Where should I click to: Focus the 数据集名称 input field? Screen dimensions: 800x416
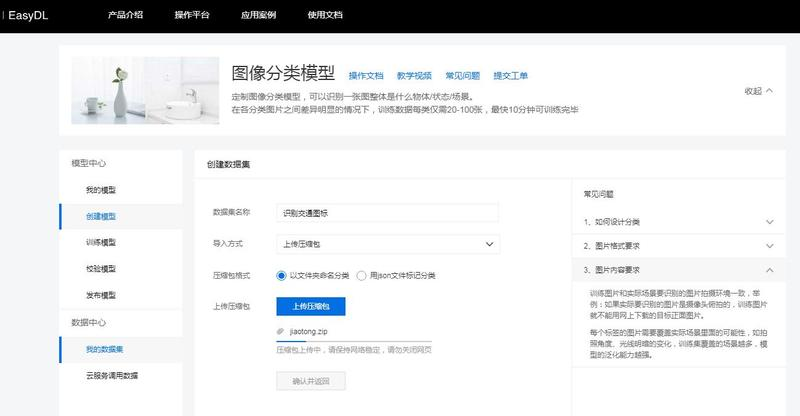[x=387, y=213]
